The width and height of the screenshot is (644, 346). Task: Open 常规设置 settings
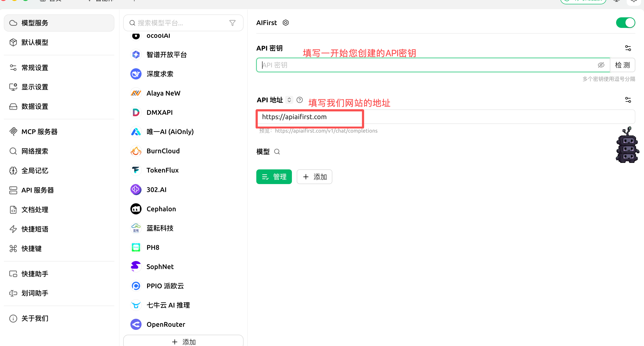[59, 68]
